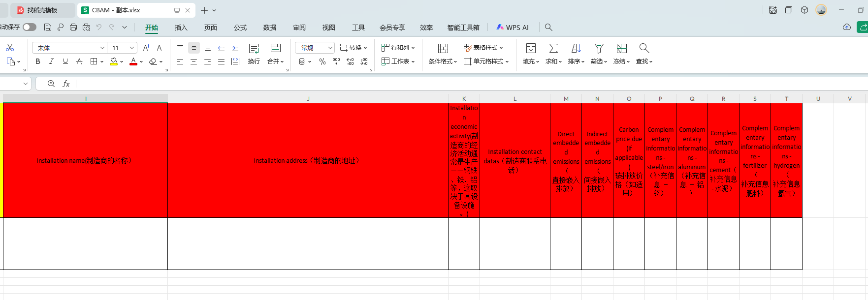Click the formula bar input field
Screen dimensions: 868x300
[443, 84]
